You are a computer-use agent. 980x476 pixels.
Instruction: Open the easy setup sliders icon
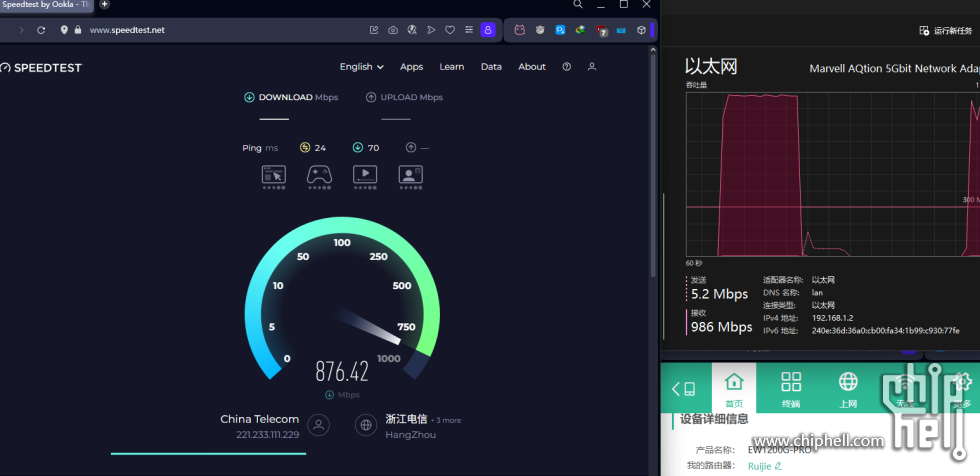click(469, 30)
